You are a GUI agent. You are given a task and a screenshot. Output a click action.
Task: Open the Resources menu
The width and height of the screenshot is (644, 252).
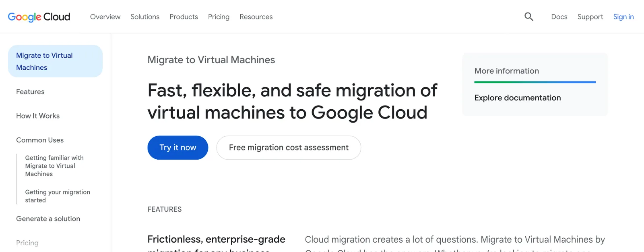pyautogui.click(x=256, y=17)
